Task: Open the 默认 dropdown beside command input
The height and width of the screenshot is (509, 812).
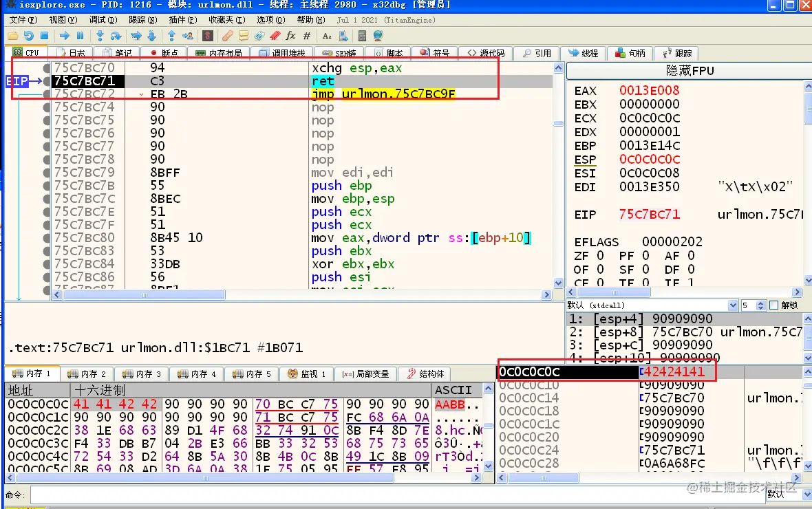Action: pyautogui.click(x=784, y=495)
